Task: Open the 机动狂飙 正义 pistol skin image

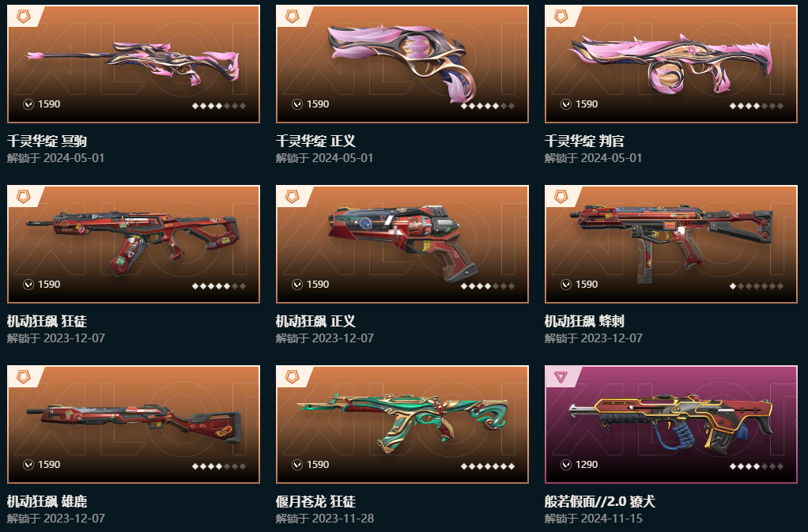Action: [402, 244]
